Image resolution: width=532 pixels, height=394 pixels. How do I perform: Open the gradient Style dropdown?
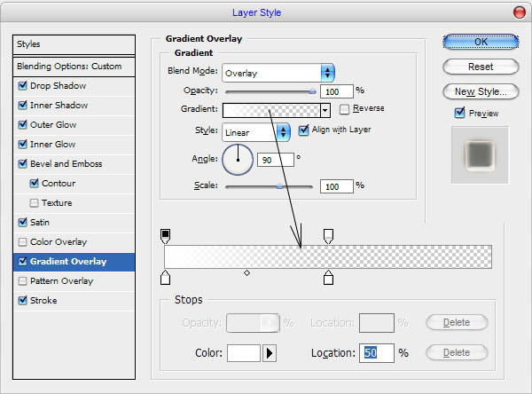256,132
